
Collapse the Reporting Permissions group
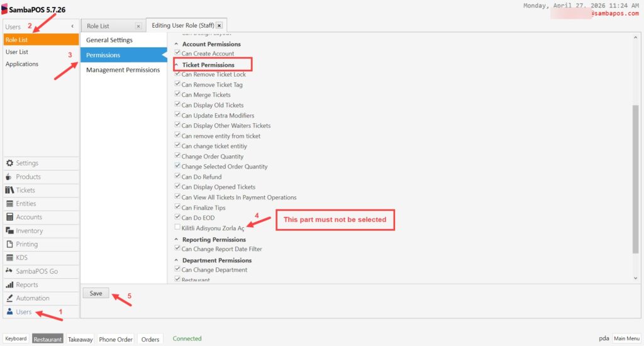click(176, 240)
